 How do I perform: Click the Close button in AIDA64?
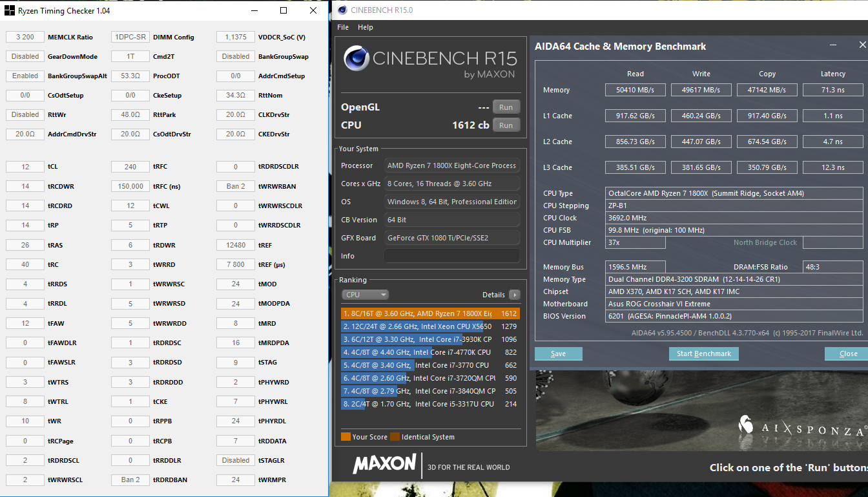pos(848,354)
